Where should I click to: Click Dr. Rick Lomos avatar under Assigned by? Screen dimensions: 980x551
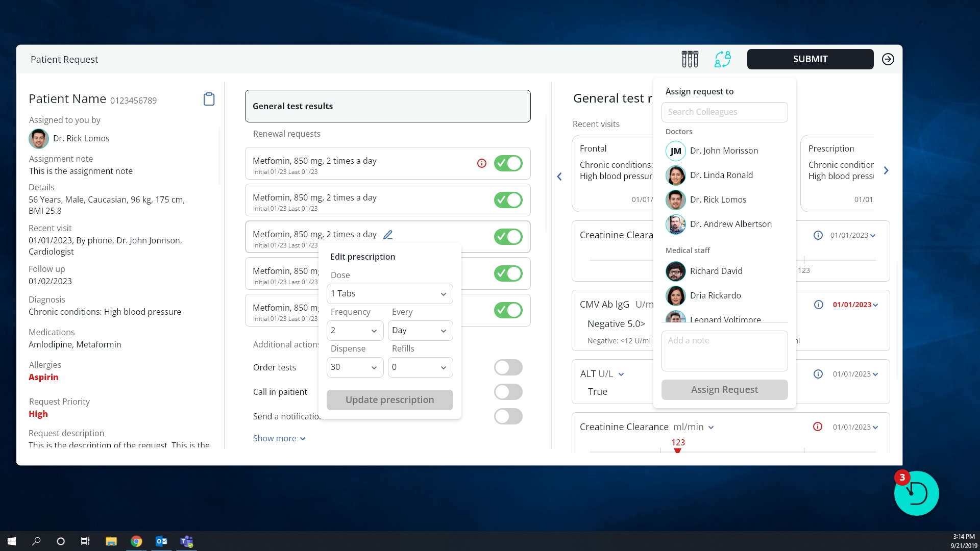38,138
